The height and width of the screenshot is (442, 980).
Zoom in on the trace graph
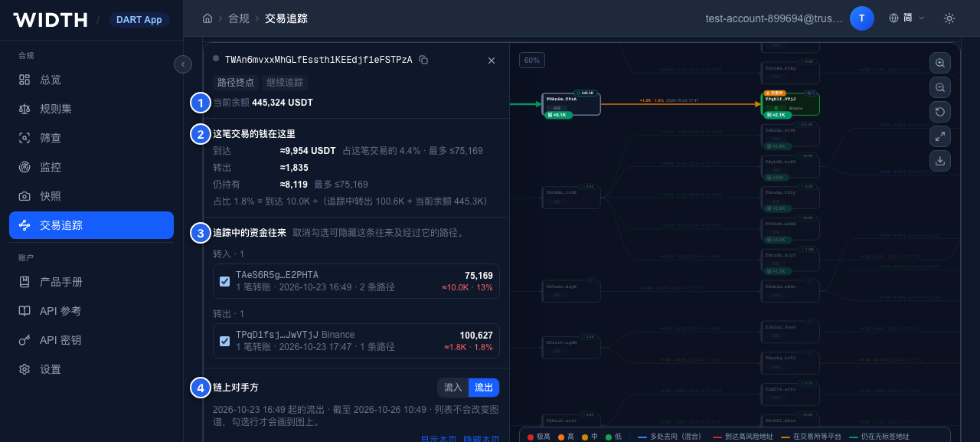pyautogui.click(x=940, y=62)
